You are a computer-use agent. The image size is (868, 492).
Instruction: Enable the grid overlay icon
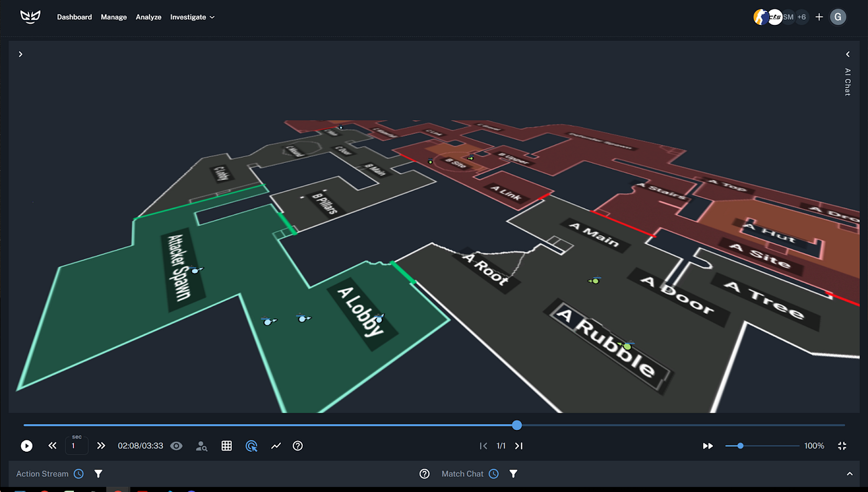click(x=226, y=445)
